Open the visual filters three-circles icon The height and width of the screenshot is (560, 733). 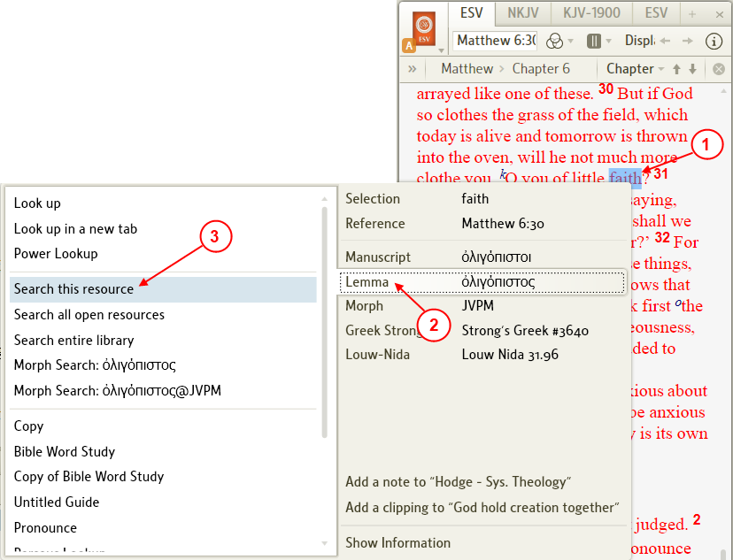pos(555,41)
